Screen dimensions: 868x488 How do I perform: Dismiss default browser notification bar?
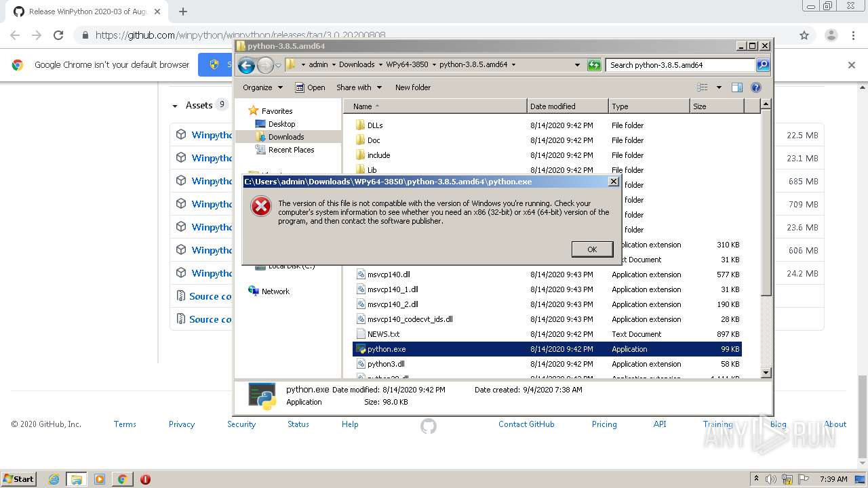point(852,65)
